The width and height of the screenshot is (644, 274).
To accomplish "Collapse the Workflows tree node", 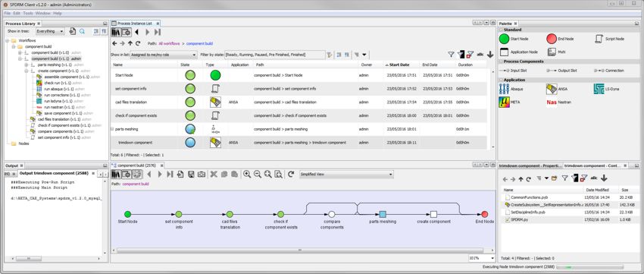I will coord(8,41).
